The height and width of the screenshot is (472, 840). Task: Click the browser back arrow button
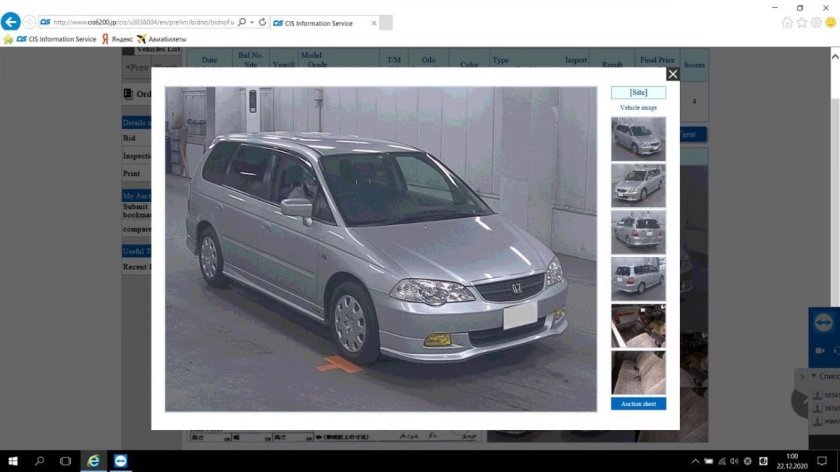click(11, 22)
